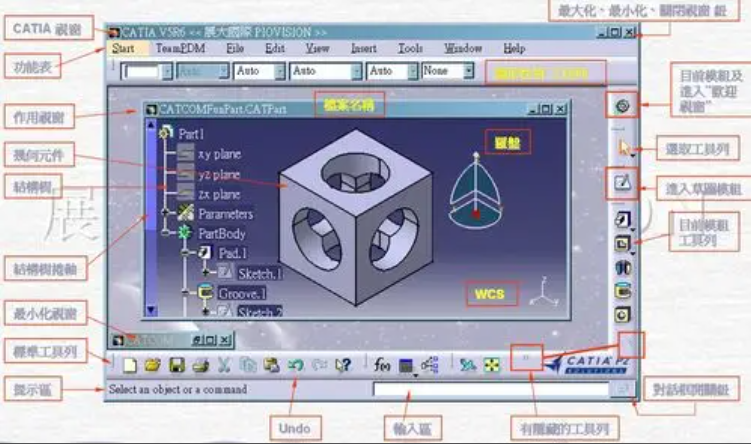
Task: Click the tree scrollbar thumb
Action: click(x=151, y=180)
